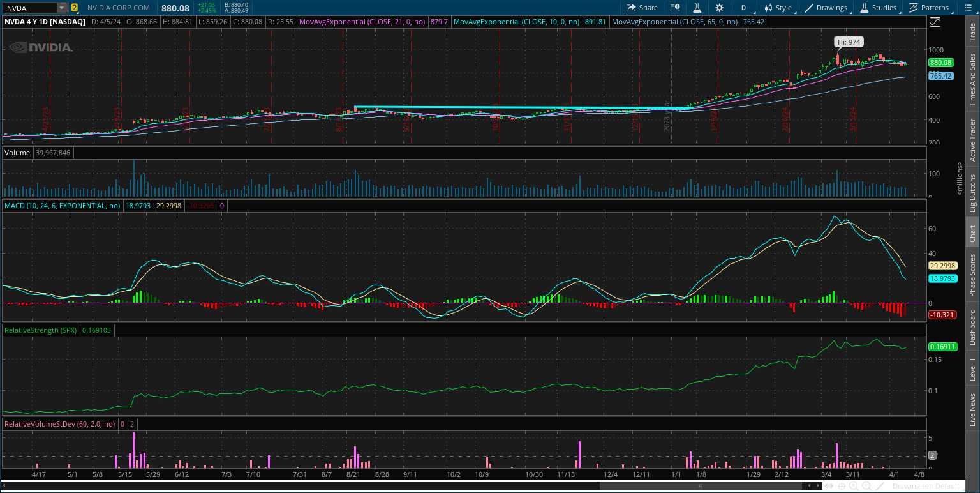This screenshot has width=980, height=493.
Task: Click the 765.42 blue price axis label
Action: click(940, 75)
